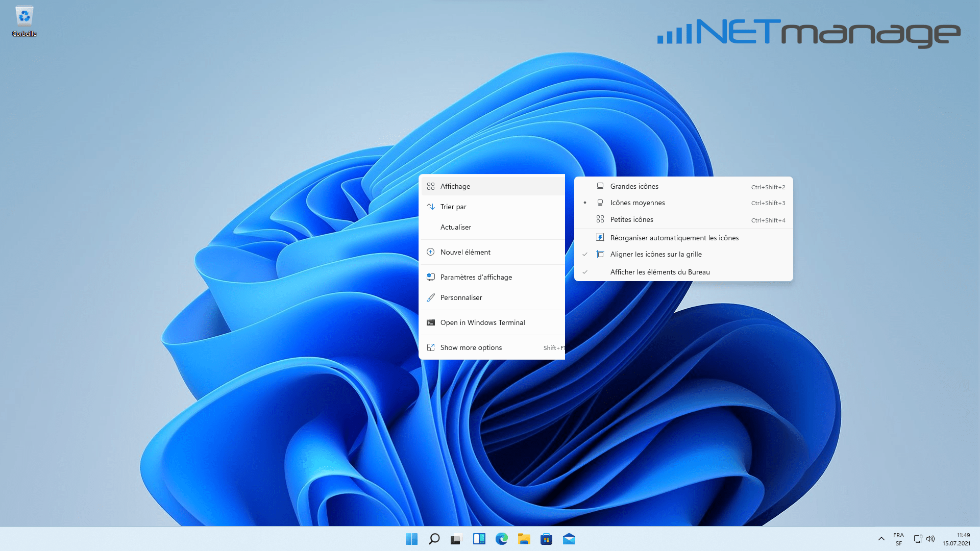Click the Trier par arrows icon

(x=431, y=207)
